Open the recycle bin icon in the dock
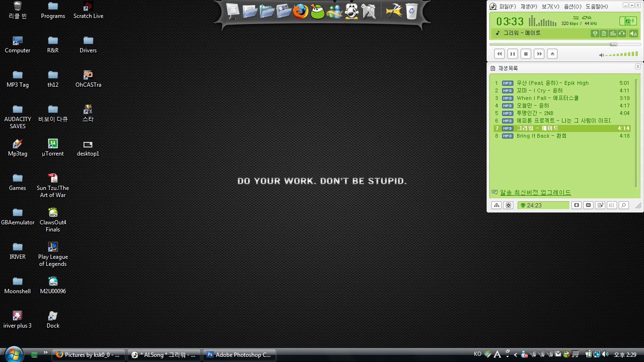The width and height of the screenshot is (644, 362). [412, 11]
